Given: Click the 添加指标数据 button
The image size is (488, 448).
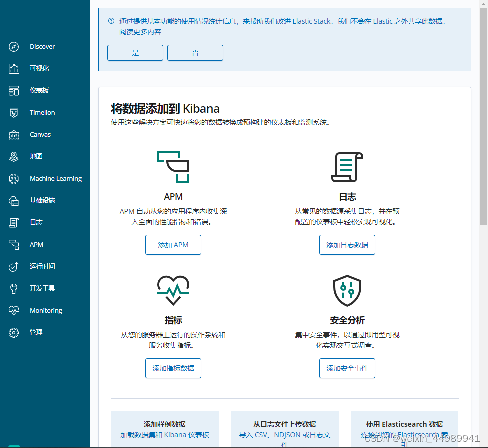Looking at the screenshot, I should click(x=173, y=368).
